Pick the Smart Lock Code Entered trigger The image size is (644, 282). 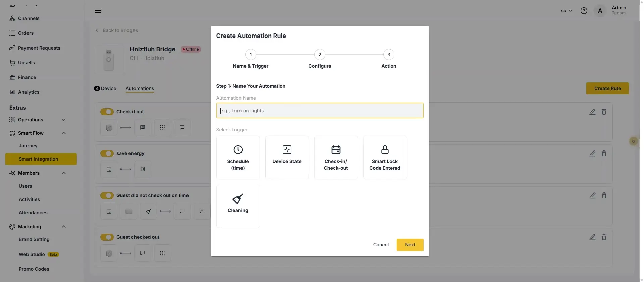385,157
